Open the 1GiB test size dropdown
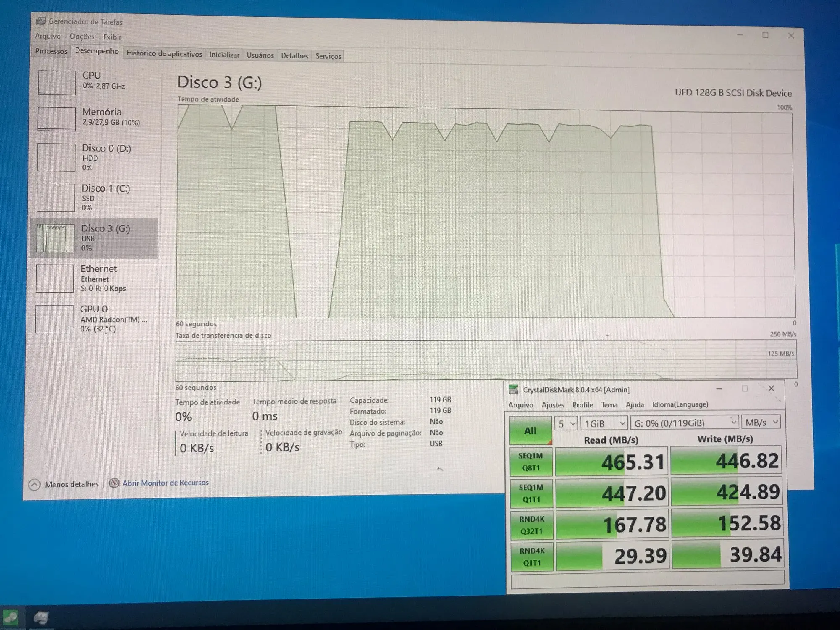 (x=604, y=423)
